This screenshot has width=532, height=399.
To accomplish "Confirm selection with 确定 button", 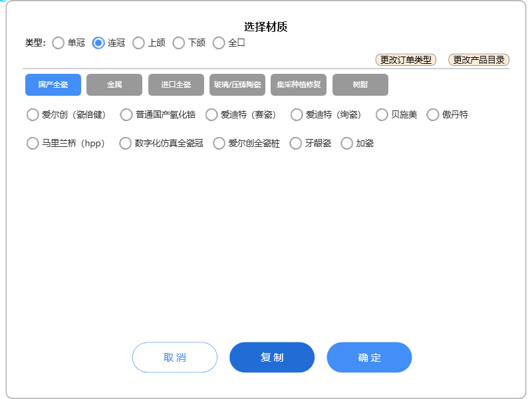I will click(369, 358).
